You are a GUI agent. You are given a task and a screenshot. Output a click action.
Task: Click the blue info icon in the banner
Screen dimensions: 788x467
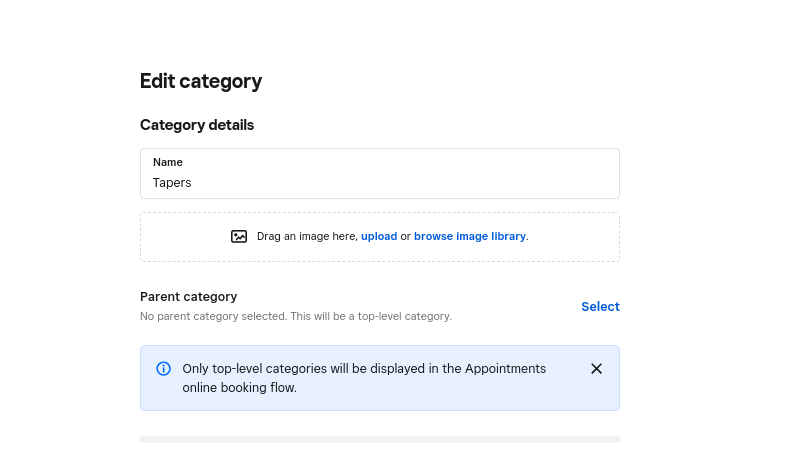pyautogui.click(x=164, y=369)
